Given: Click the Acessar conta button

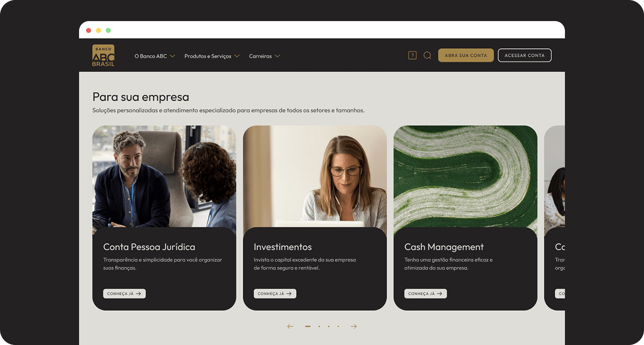Looking at the screenshot, I should point(525,55).
